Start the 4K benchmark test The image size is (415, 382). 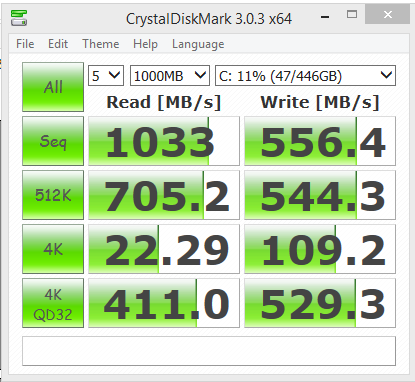[x=53, y=249]
